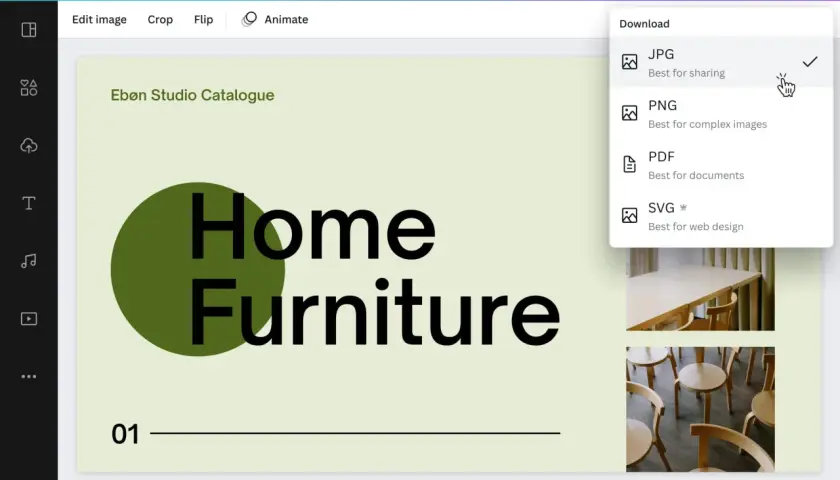This screenshot has height=480, width=840.
Task: Click the Animate circle icon
Action: (249, 19)
